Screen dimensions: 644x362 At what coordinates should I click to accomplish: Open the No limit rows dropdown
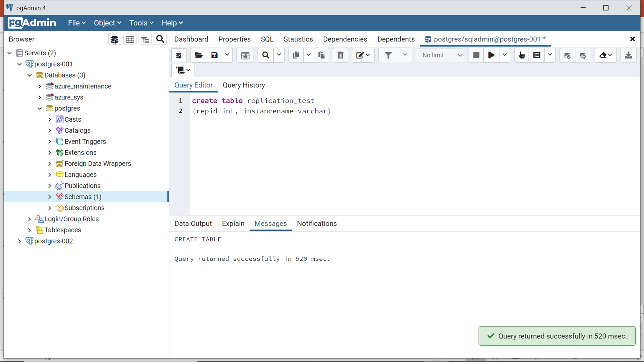tap(440, 55)
